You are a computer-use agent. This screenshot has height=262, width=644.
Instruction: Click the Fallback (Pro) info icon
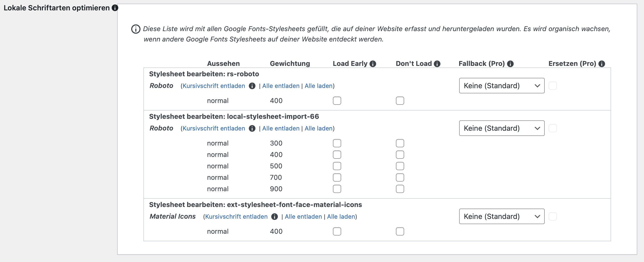coord(510,64)
